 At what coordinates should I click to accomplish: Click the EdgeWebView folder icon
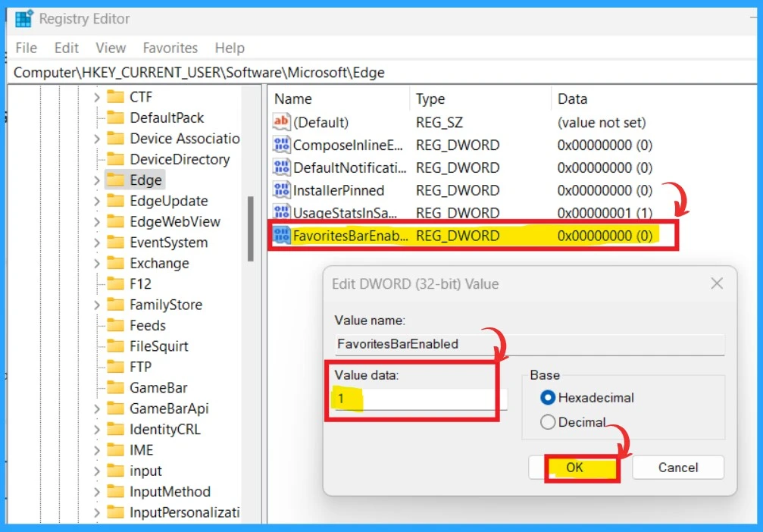(115, 222)
